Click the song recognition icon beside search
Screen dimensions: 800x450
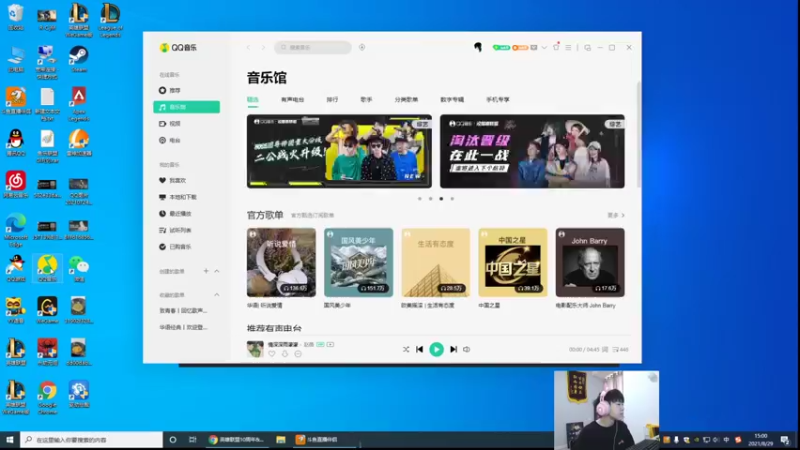pos(362,47)
